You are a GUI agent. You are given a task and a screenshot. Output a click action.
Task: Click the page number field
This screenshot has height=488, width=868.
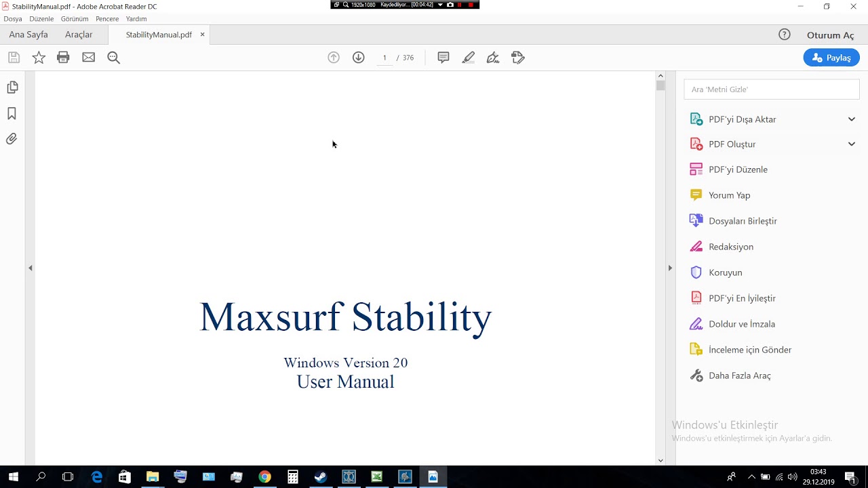point(384,58)
